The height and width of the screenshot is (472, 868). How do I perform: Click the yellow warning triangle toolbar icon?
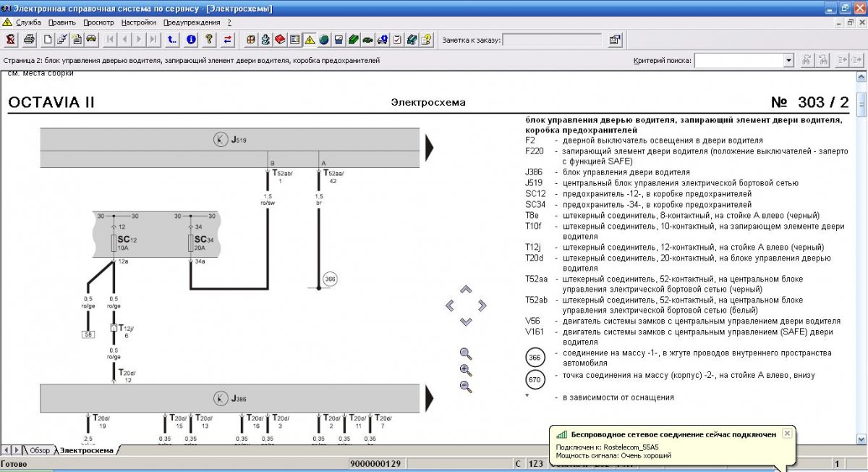(x=309, y=39)
